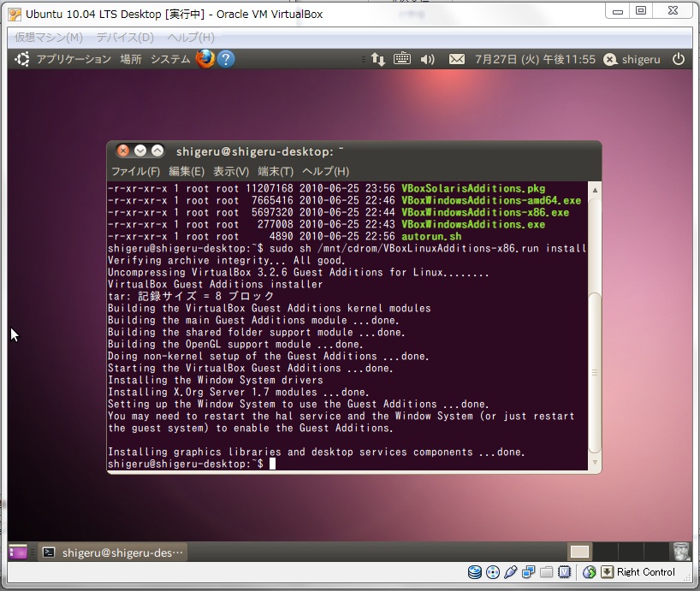
Task: Open the Help launcher question-mark icon
Action: coord(226,59)
